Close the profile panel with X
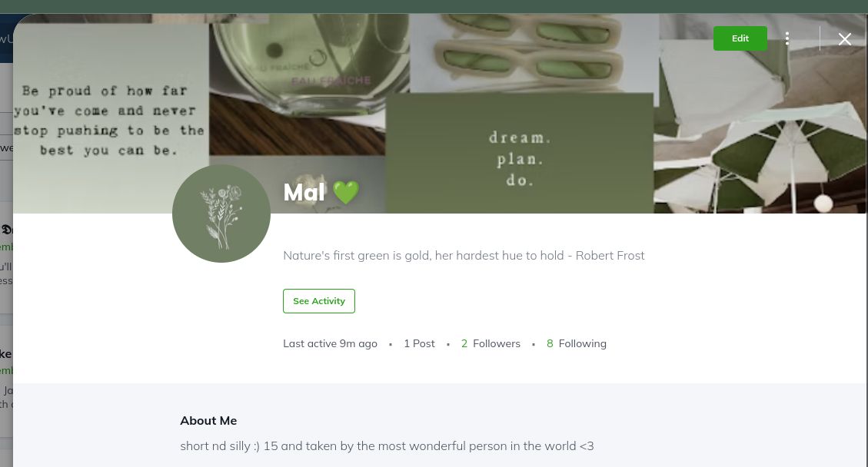Viewport: 868px width, 467px height. click(x=844, y=39)
